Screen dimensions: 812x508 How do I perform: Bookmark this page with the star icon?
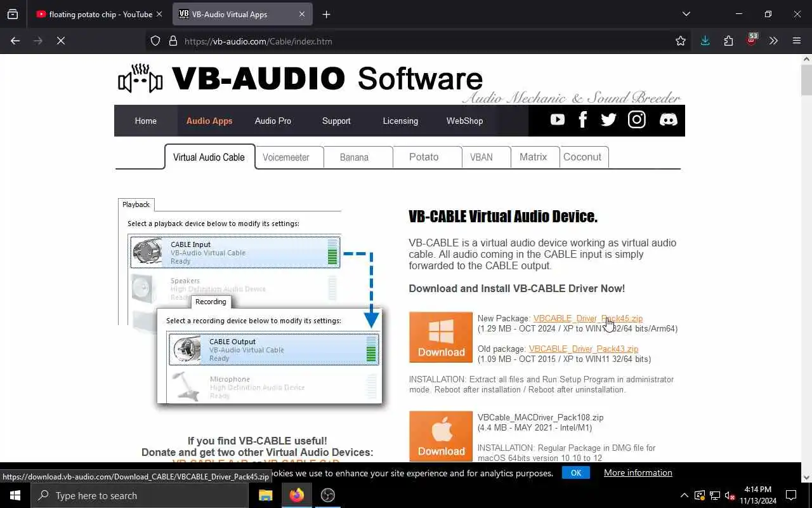(681, 41)
